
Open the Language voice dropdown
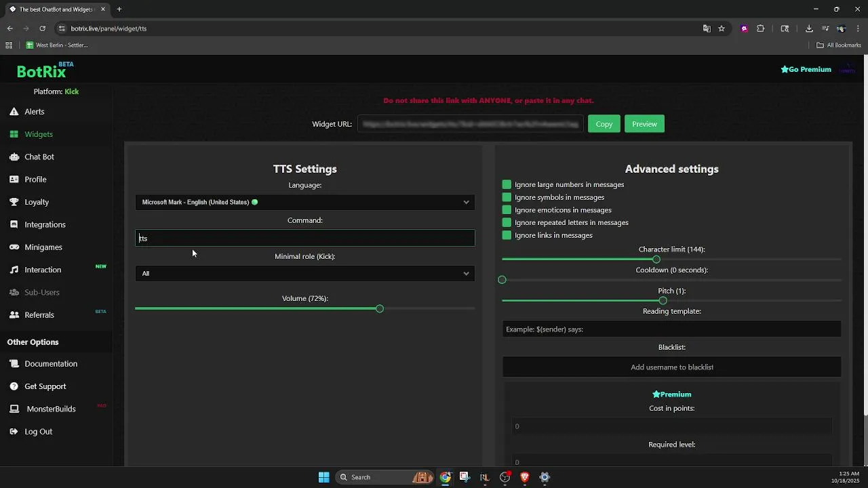point(305,202)
